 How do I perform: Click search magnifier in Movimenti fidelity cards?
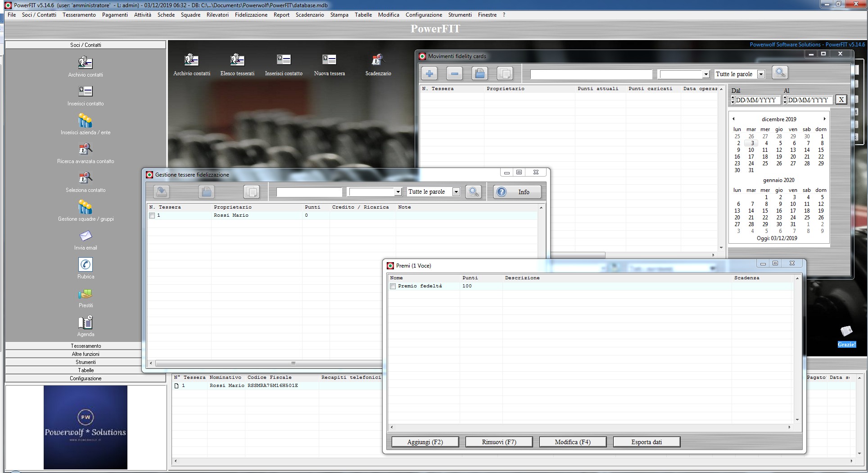tap(780, 73)
